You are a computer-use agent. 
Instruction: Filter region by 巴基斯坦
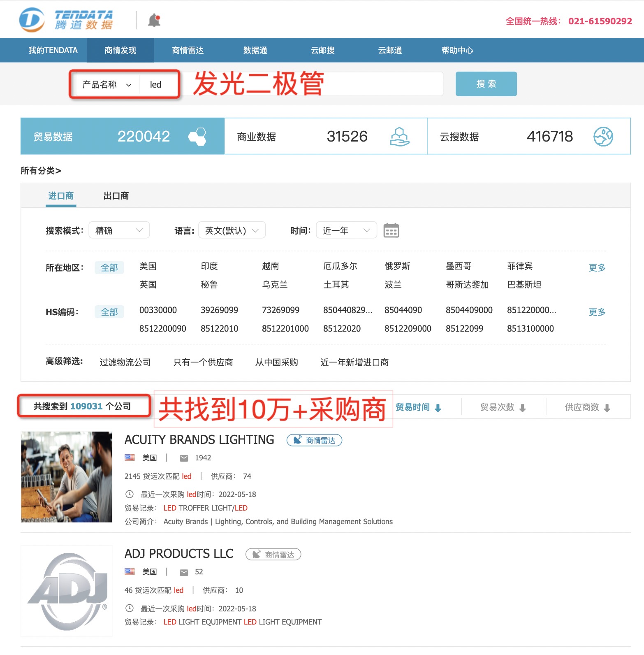524,285
